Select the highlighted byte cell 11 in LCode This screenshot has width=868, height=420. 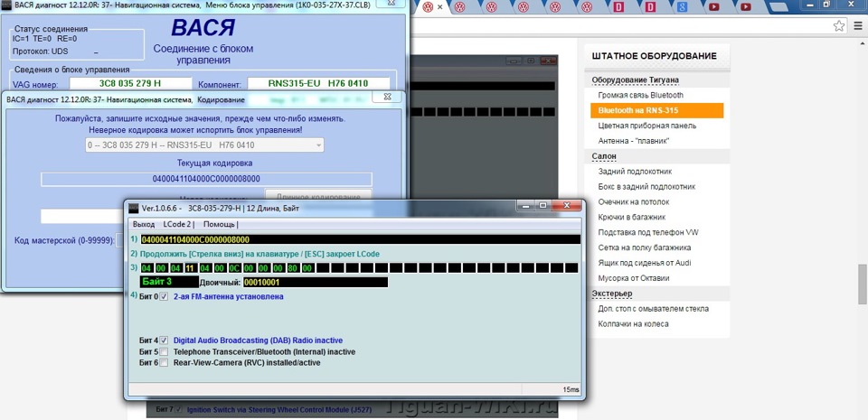189,268
